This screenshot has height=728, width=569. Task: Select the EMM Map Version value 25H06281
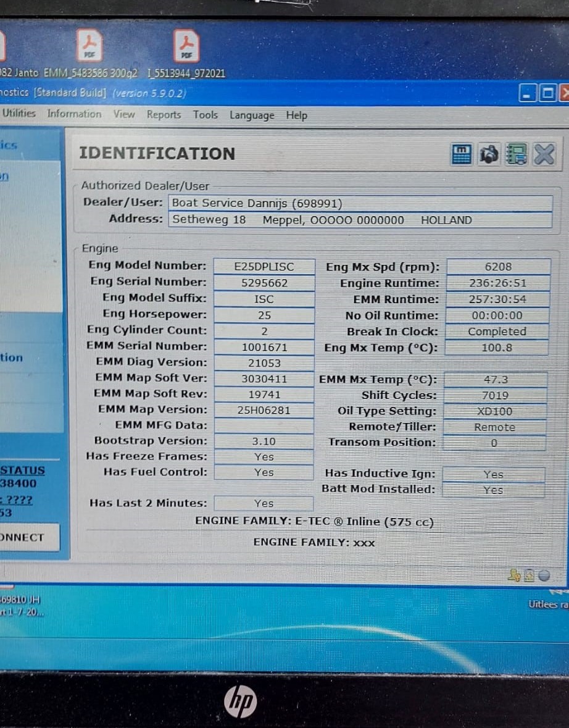click(x=264, y=411)
